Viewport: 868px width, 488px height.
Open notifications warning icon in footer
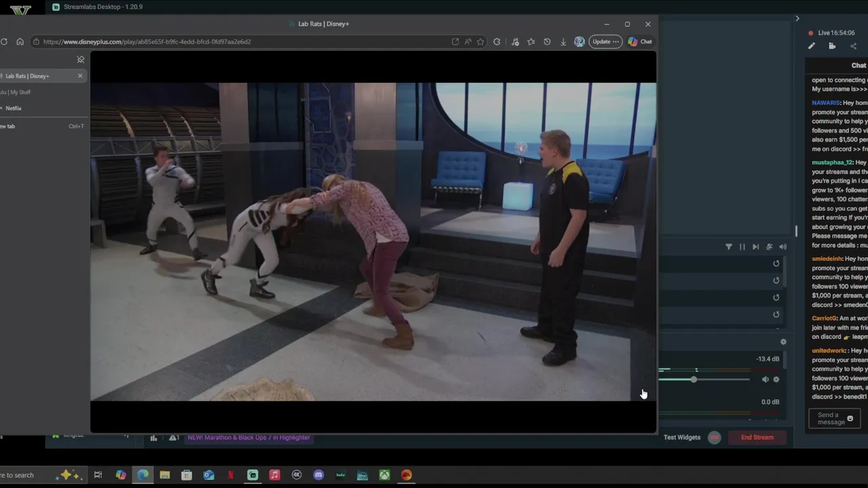(174, 438)
